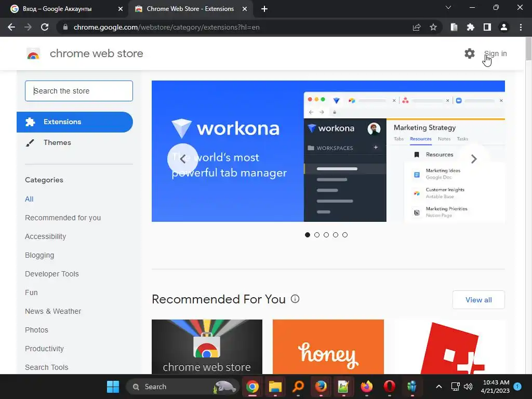Image resolution: width=532 pixels, height=399 pixels.
Task: Close the Chrome Web Store tab
Action: tap(245, 9)
